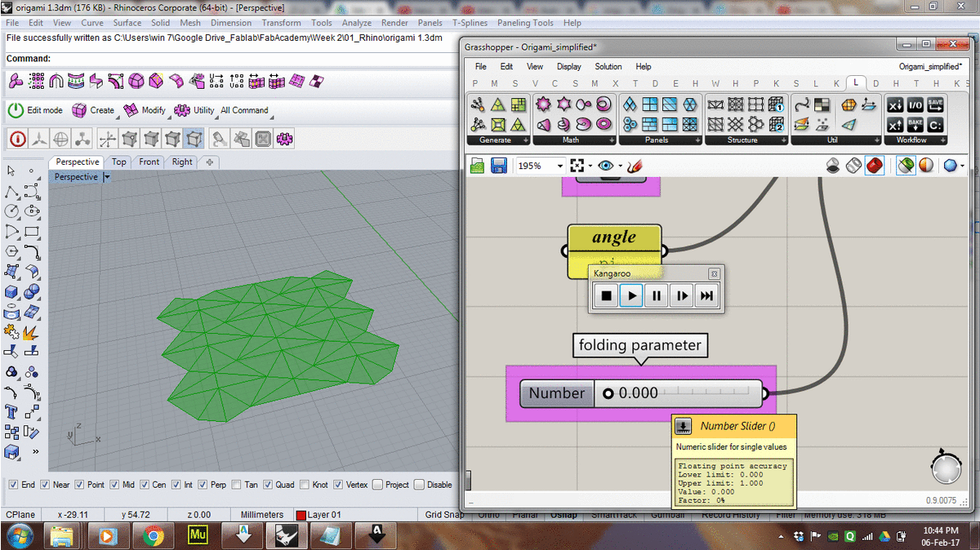Click Kangaroo stop simulation button
Screen dimensions: 980x550
[606, 295]
